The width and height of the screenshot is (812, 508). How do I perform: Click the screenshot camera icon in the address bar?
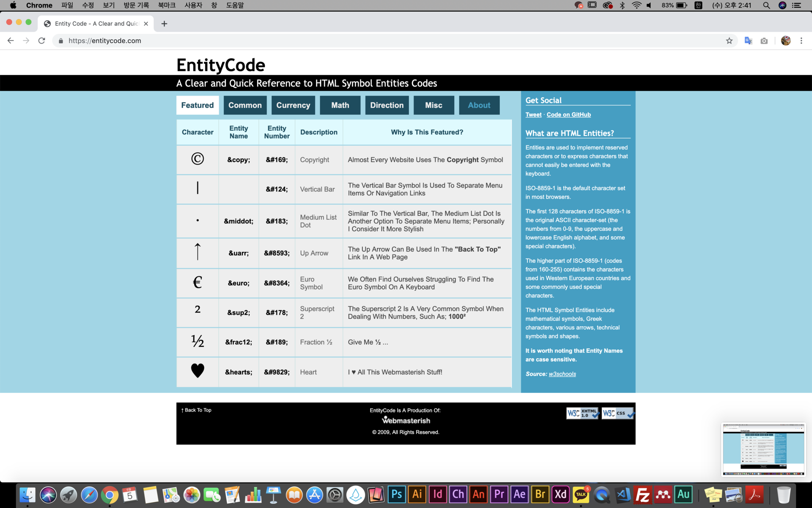[x=764, y=41]
